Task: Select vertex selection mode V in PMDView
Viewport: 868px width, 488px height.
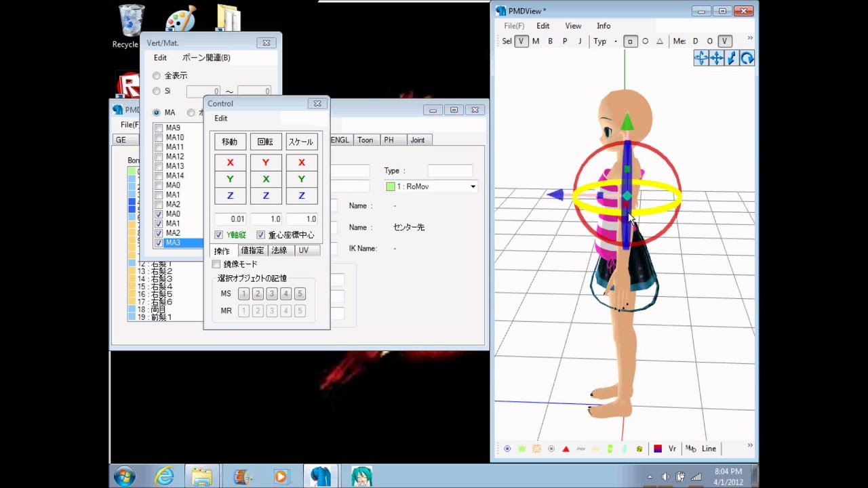Action: coord(521,41)
